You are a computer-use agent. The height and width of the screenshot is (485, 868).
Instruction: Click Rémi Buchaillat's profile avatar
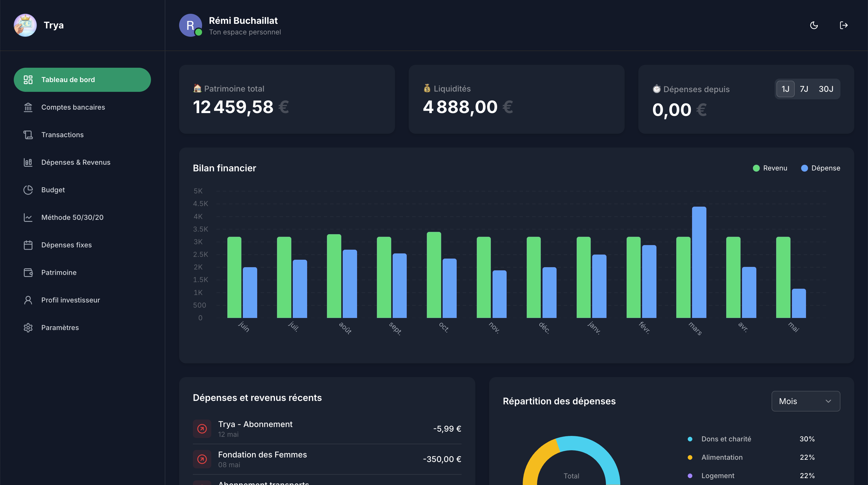point(190,25)
